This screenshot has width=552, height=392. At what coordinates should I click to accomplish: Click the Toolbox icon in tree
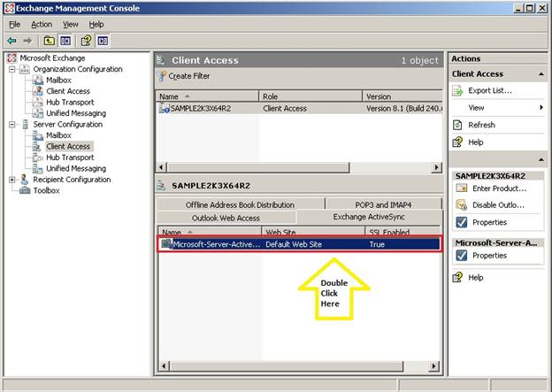25,190
